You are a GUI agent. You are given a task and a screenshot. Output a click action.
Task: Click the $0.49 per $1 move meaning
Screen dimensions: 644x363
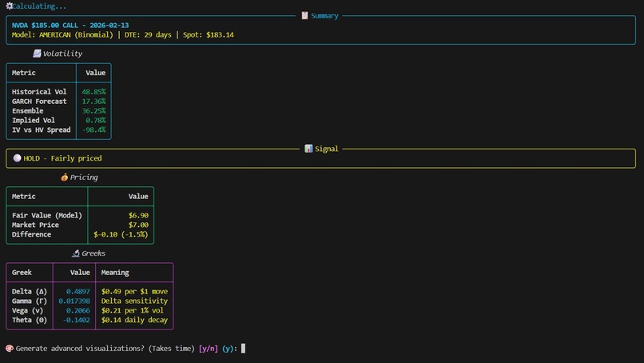[134, 291]
